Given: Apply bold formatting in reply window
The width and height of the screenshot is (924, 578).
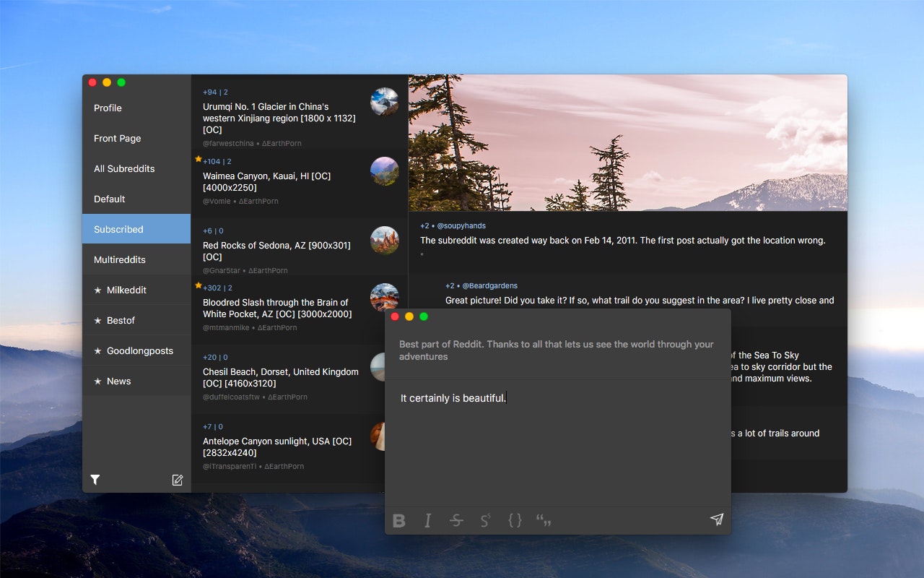Looking at the screenshot, I should pos(398,520).
